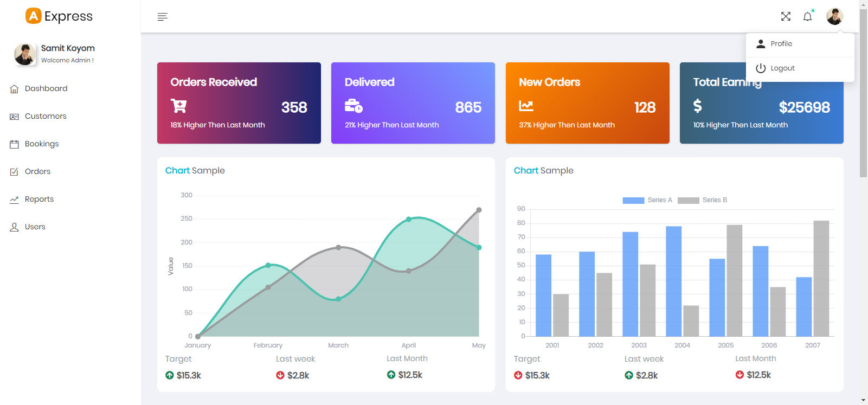This screenshot has height=405, width=868.
Task: Click the Customers card icon in sidebar
Action: point(14,117)
